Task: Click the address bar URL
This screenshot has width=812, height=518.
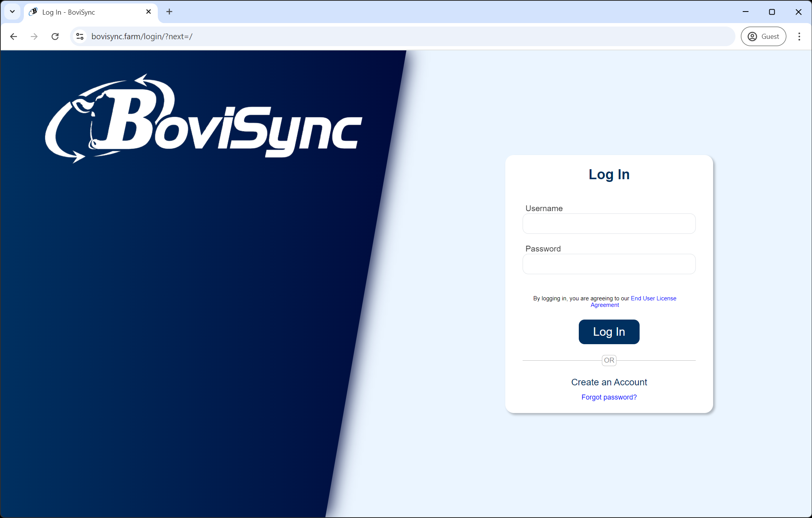Action: coord(142,37)
